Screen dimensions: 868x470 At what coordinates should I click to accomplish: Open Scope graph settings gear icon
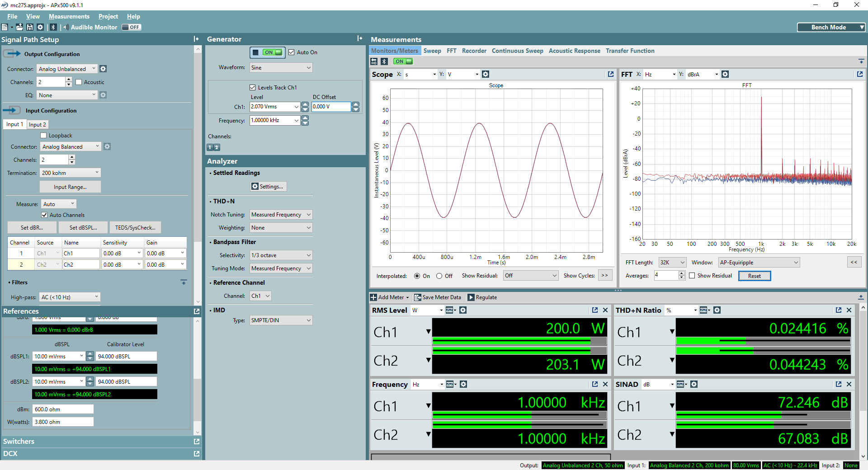click(486, 74)
